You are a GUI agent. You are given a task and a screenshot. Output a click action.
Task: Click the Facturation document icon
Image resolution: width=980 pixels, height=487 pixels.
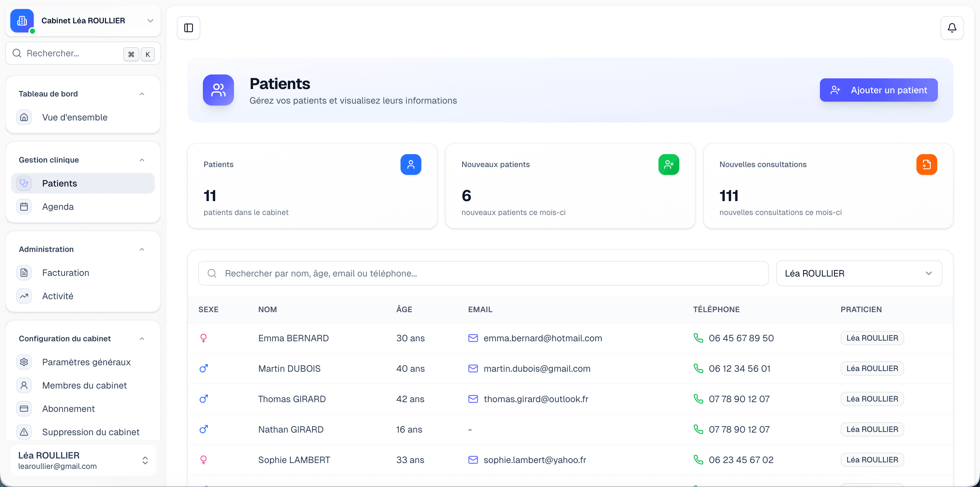coord(24,273)
